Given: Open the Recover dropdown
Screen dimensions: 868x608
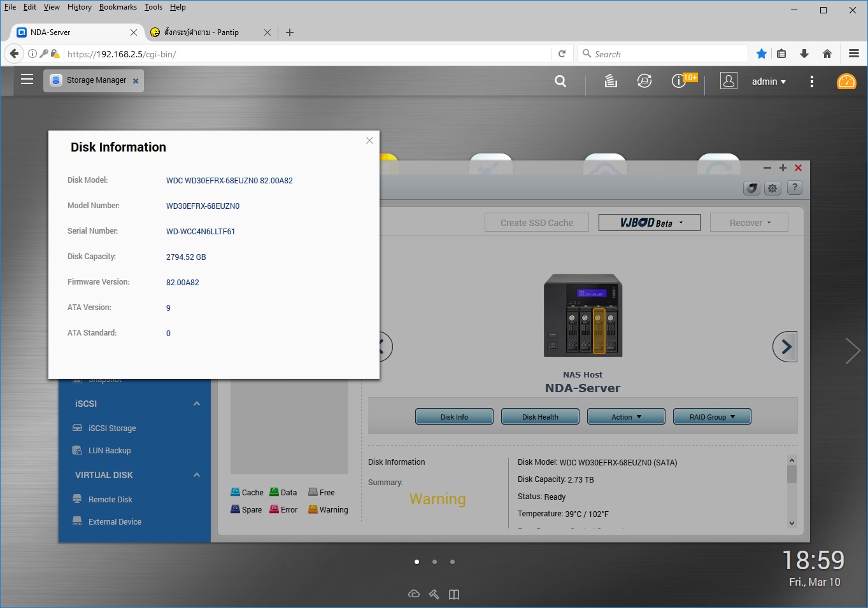Looking at the screenshot, I should click(x=749, y=223).
